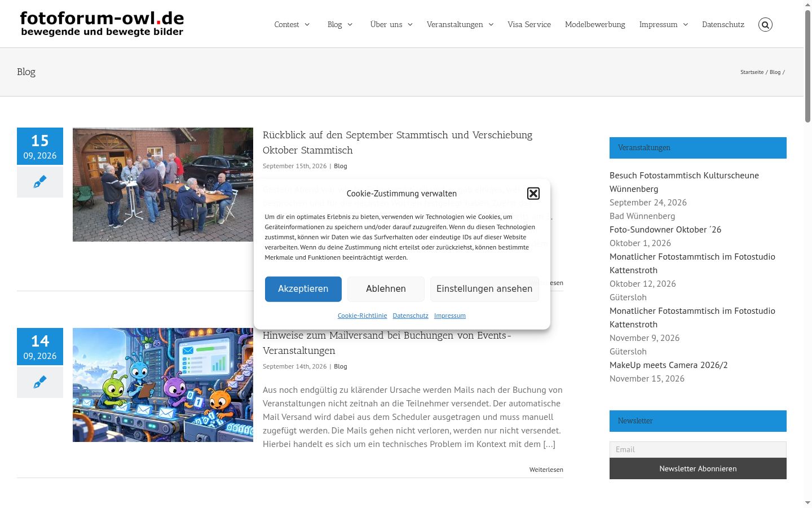Expand the Über uns menu chevron
Screen dimensions: 812x508
click(x=410, y=24)
